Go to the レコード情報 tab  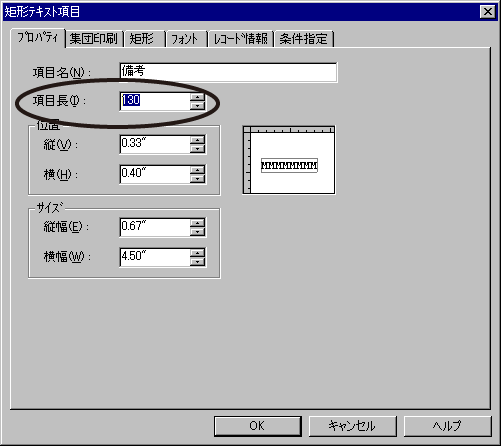(x=241, y=39)
